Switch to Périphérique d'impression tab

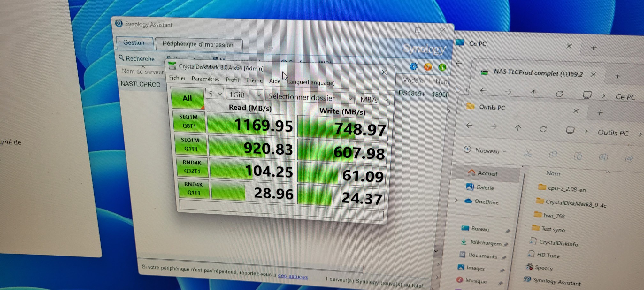198,44
